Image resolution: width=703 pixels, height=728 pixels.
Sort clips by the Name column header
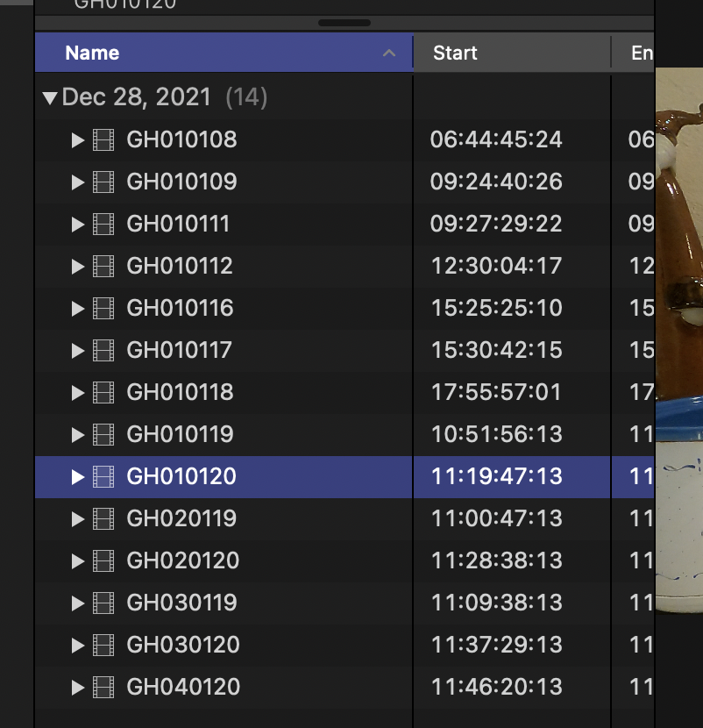click(x=92, y=53)
